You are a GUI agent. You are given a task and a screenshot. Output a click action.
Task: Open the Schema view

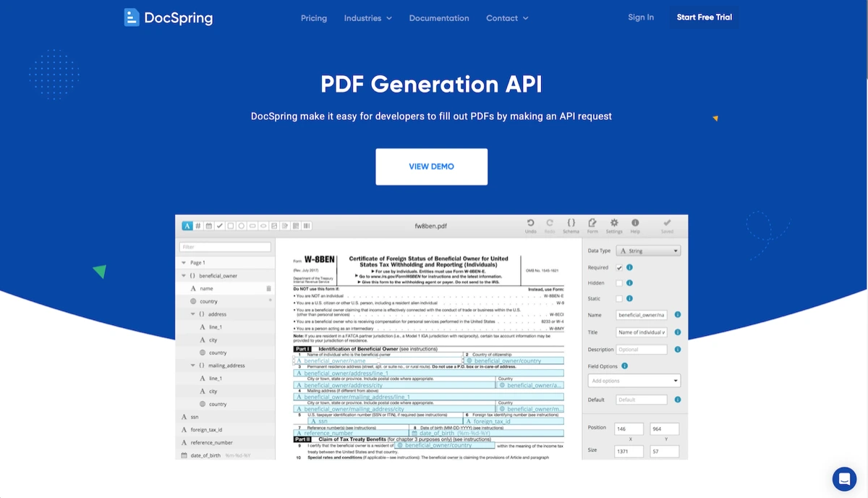(571, 225)
